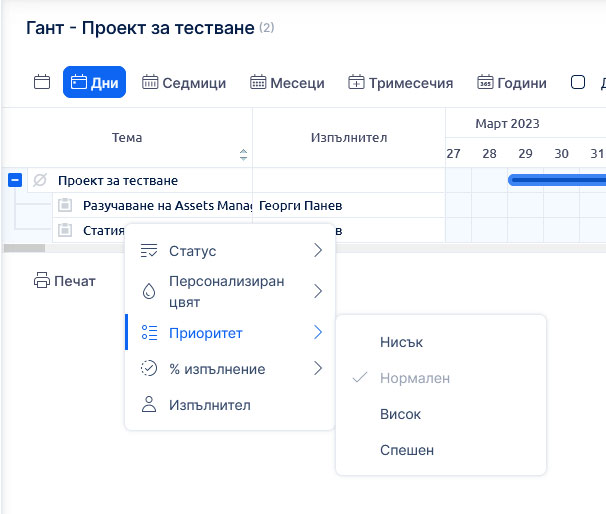Viewport: 606px width, 514px height.
Task: Click the Печат print button
Action: point(64,281)
